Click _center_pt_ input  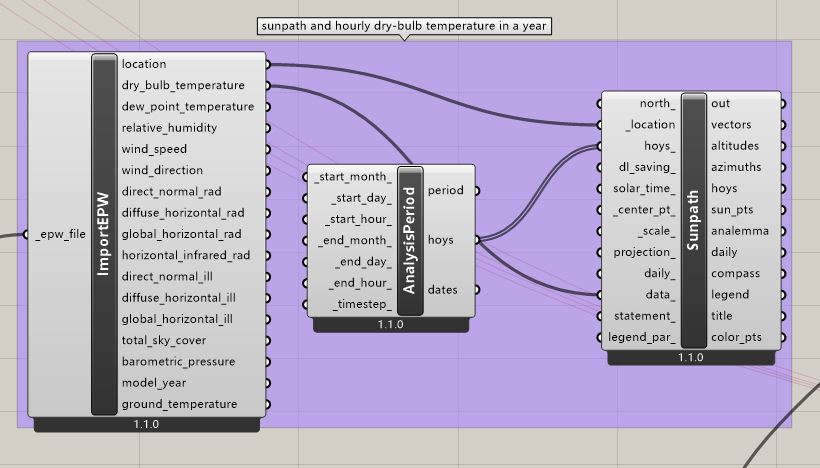644,210
